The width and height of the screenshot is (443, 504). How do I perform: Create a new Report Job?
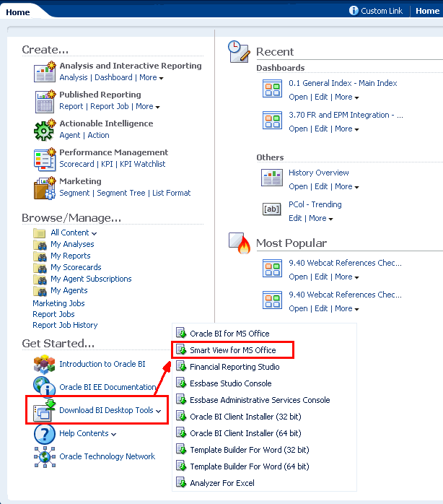click(110, 106)
